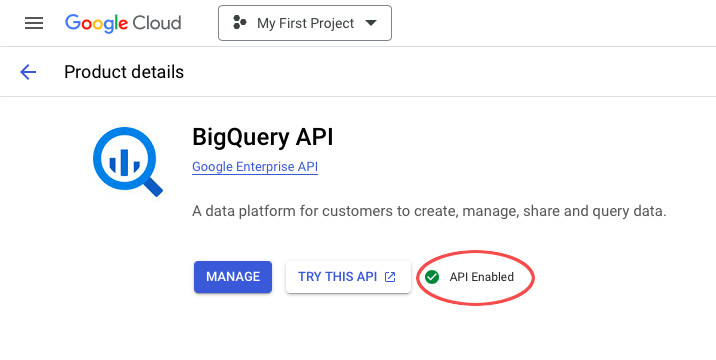Click the API Enabled status text
This screenshot has width=716, height=360.
coord(481,277)
